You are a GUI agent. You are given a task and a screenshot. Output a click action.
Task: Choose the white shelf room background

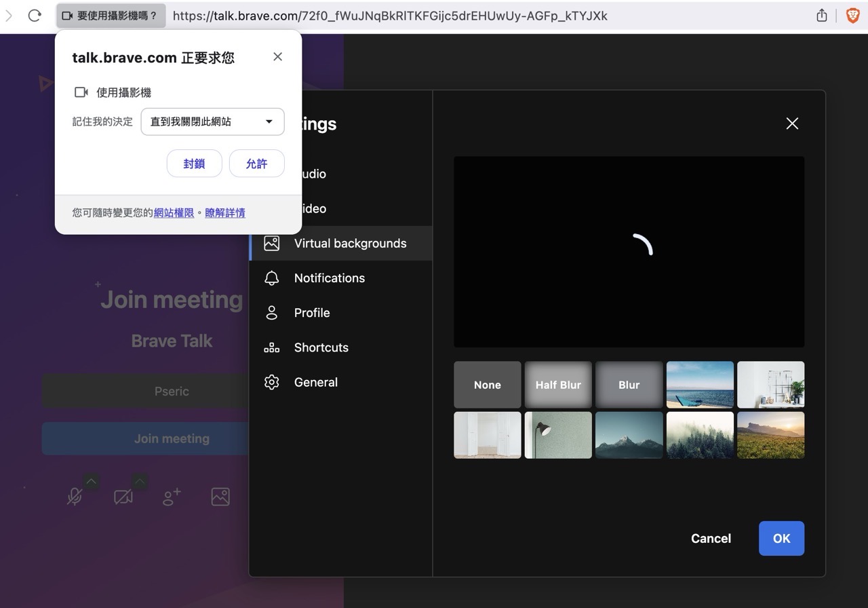pos(771,385)
